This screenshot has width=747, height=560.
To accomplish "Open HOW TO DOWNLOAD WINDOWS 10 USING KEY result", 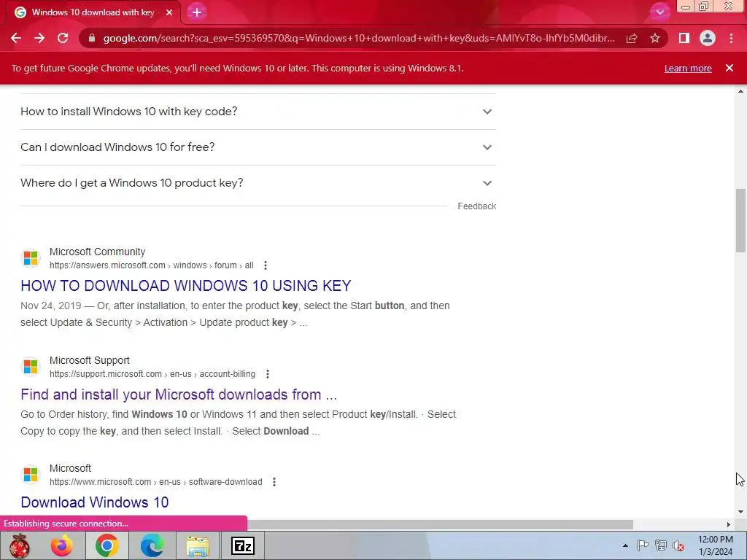I will (x=186, y=286).
